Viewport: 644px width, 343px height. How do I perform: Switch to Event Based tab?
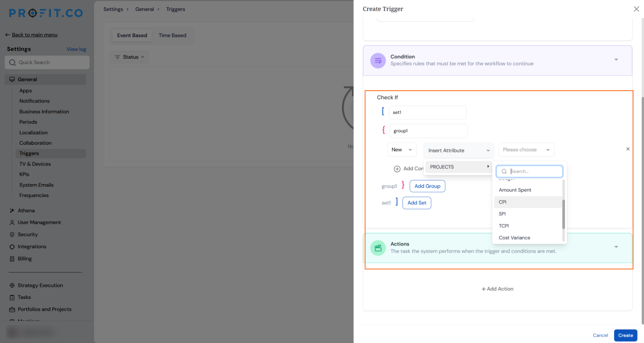[x=132, y=35]
